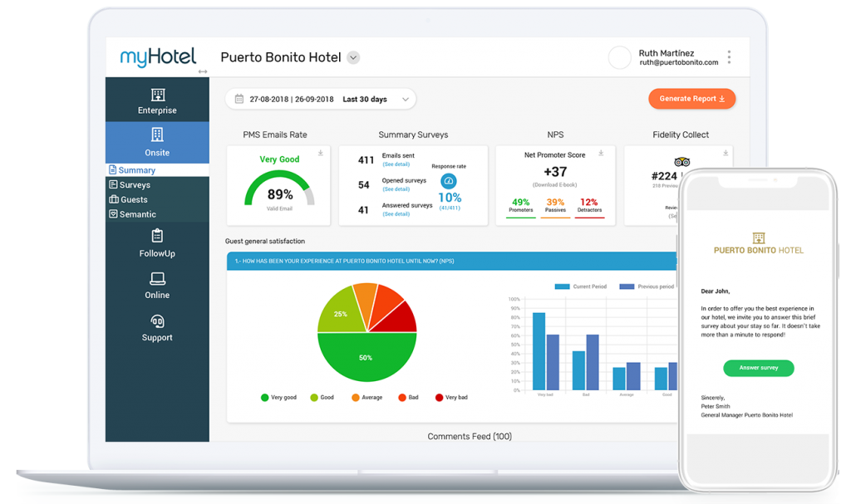The width and height of the screenshot is (851, 504).
Task: Click the Very bad red legend swatch
Action: 439,398
